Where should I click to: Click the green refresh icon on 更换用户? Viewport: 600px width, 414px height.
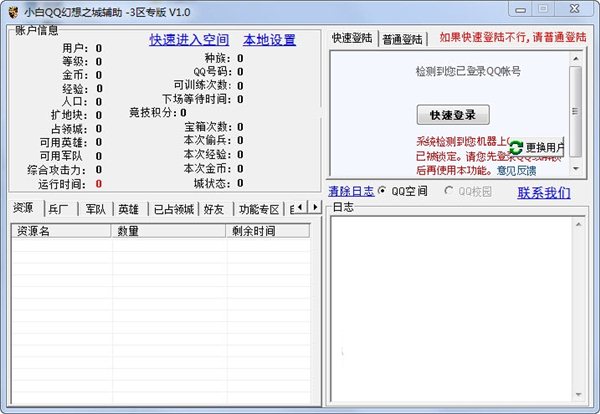pyautogui.click(x=516, y=148)
